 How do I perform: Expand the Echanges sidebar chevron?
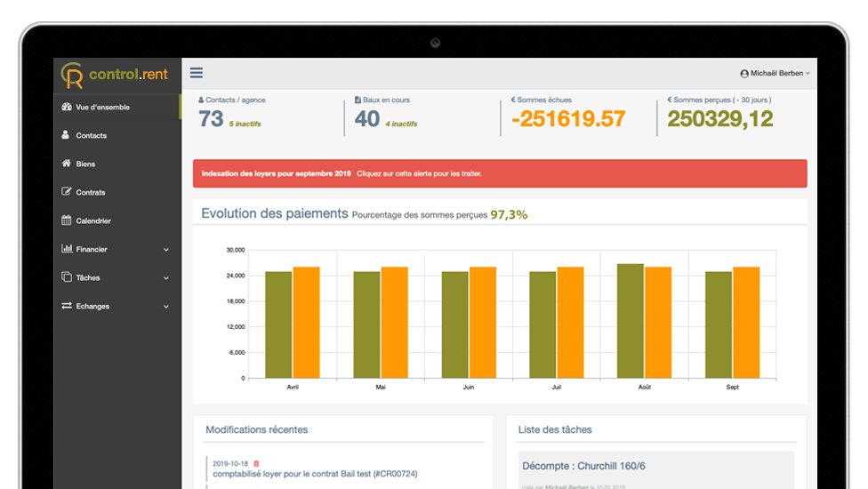166,307
